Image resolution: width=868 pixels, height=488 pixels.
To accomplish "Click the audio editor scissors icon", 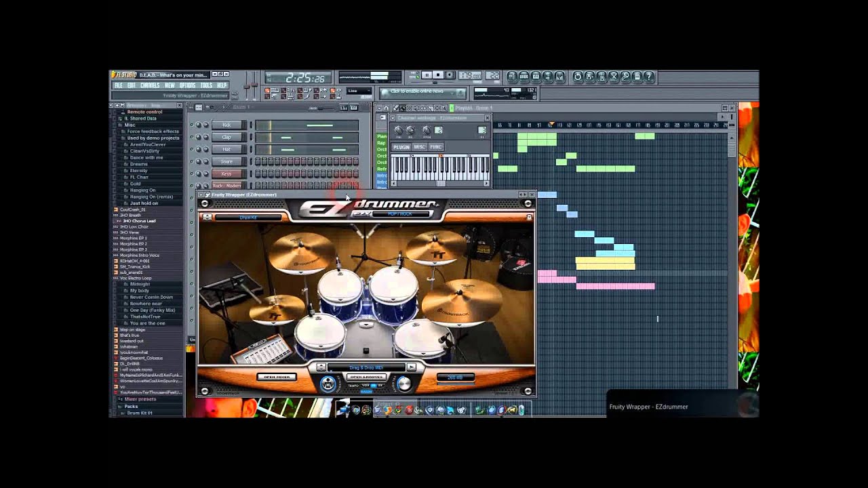I will (x=613, y=77).
